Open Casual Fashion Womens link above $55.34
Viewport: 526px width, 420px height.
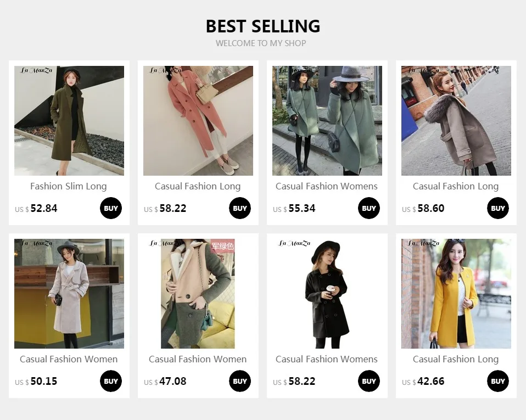(x=327, y=186)
